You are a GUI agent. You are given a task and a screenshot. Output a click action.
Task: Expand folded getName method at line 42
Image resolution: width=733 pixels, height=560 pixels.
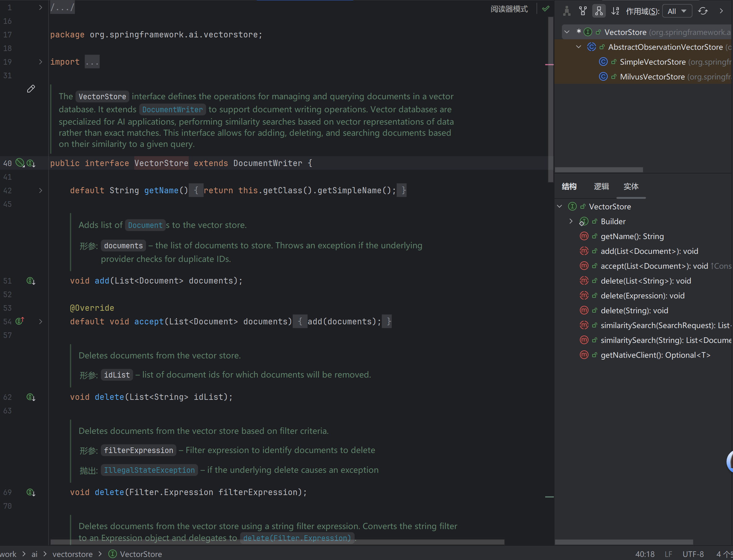[x=40, y=190]
